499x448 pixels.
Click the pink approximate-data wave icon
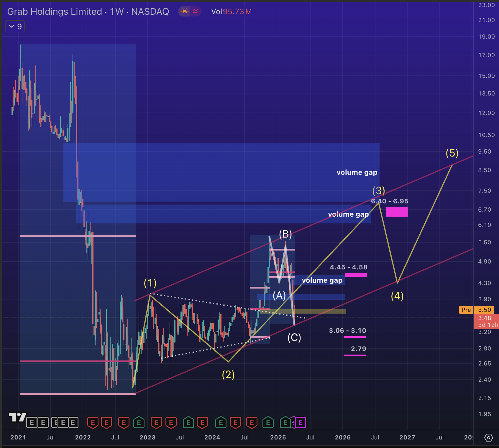(195, 11)
